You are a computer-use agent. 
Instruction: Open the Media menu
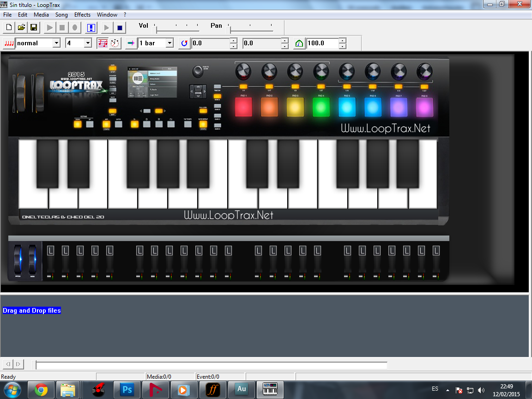coord(42,15)
